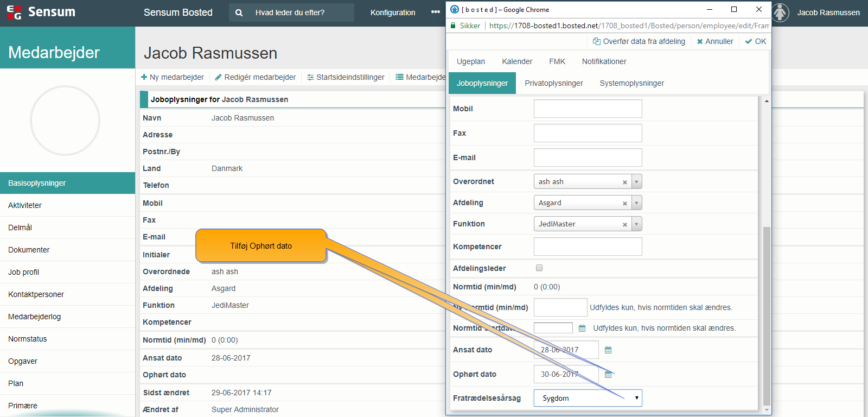This screenshot has height=417, width=868.
Task: Click the search magnifier icon in top bar
Action: point(239,12)
